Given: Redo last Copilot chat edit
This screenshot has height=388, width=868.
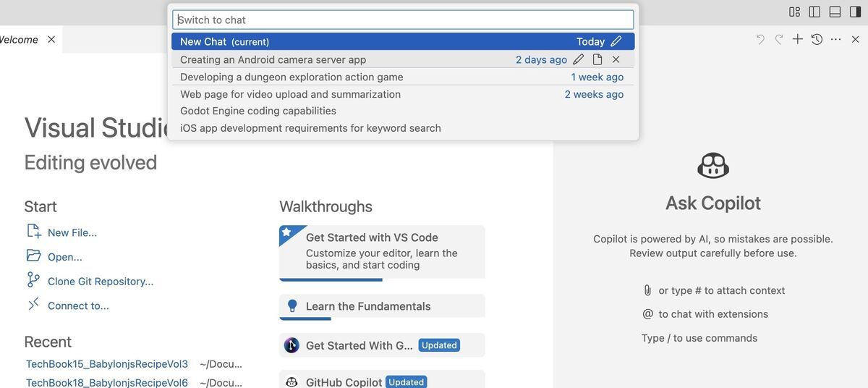Looking at the screenshot, I should [779, 39].
